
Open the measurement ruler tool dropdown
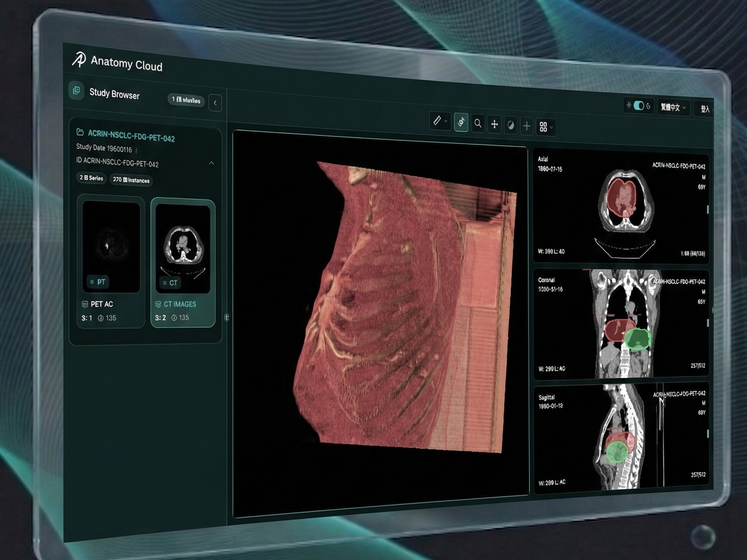440,121
